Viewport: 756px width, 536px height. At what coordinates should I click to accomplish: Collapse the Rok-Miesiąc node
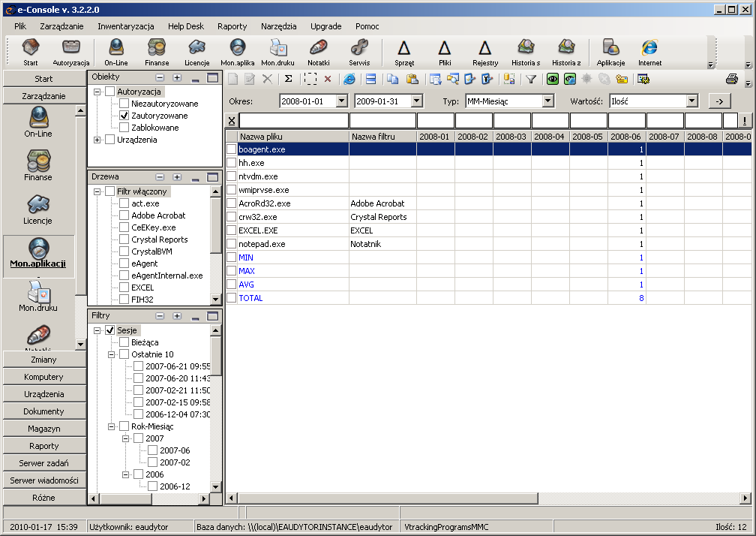click(x=111, y=426)
